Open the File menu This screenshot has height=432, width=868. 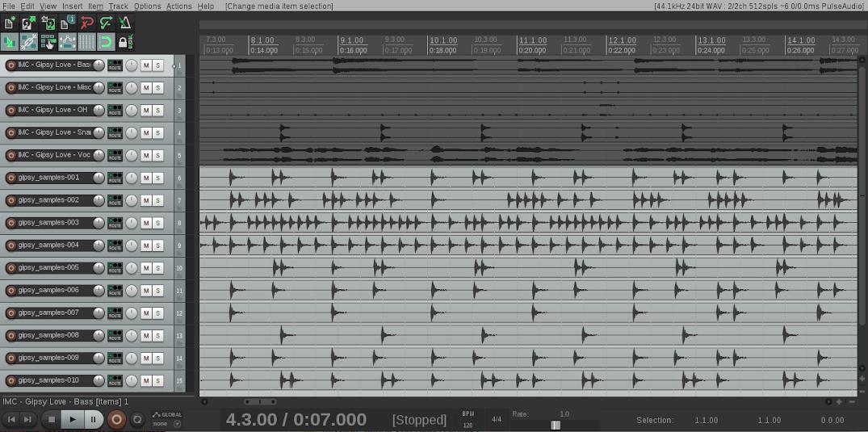[8, 6]
